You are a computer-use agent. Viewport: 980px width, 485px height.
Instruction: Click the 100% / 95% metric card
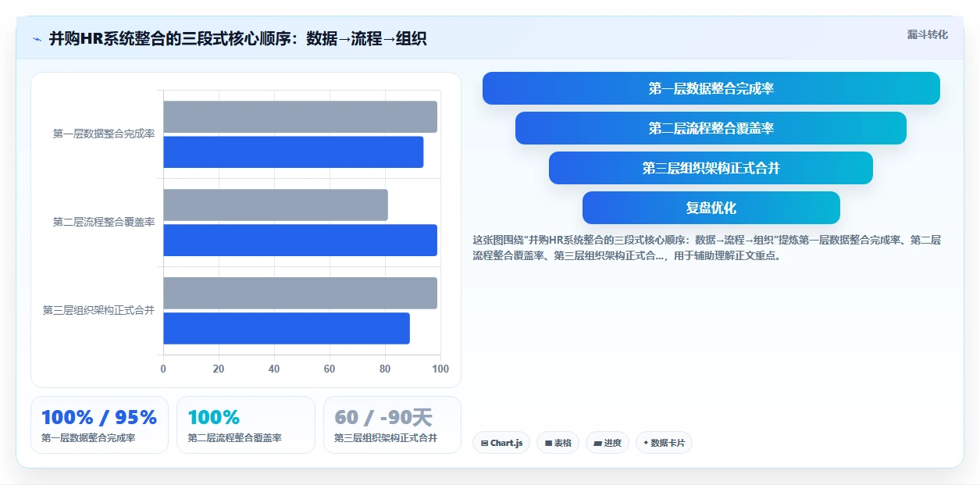tap(99, 425)
